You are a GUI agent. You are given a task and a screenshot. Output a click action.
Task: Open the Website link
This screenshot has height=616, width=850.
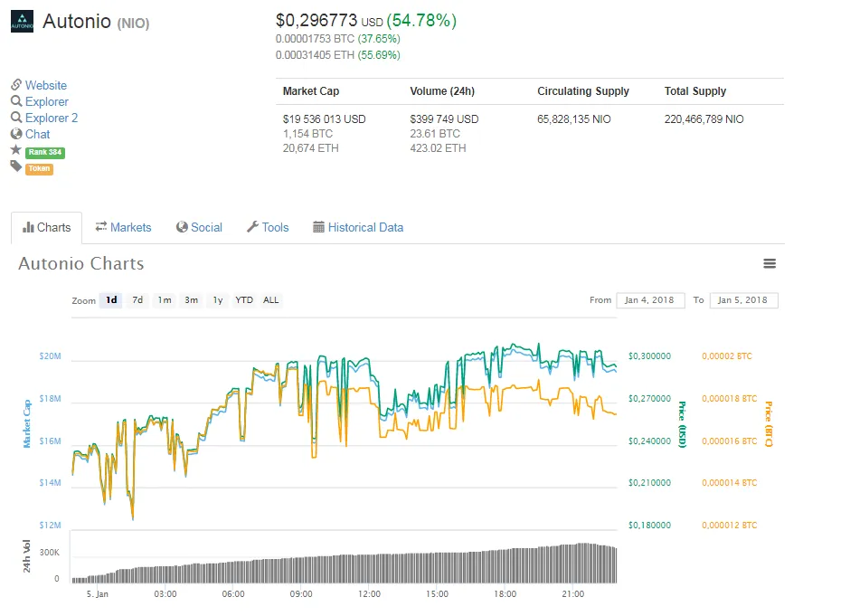click(46, 85)
